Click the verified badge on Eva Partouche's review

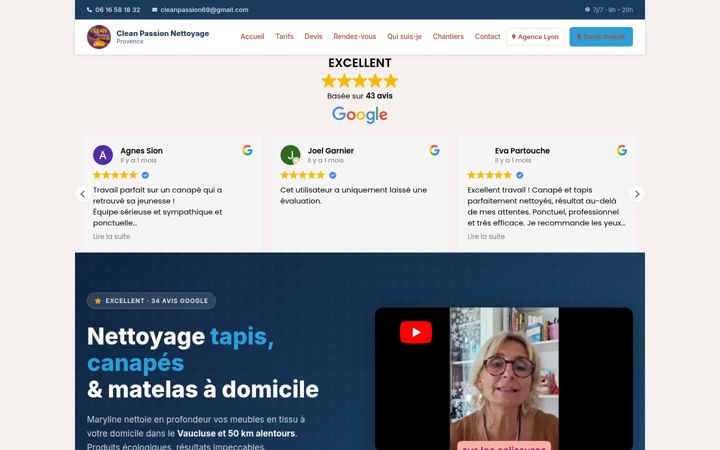click(x=519, y=175)
